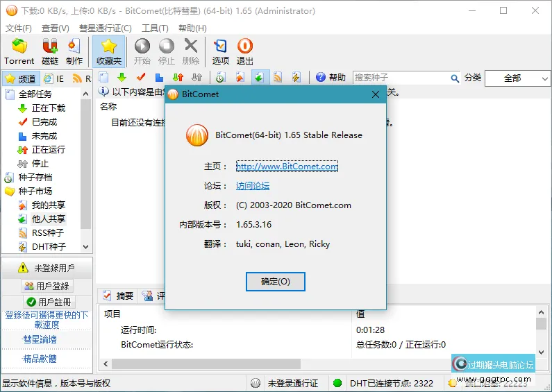Viewport: 552px width, 392px height.
Task: Click the search magnifier icon
Action: 455,78
